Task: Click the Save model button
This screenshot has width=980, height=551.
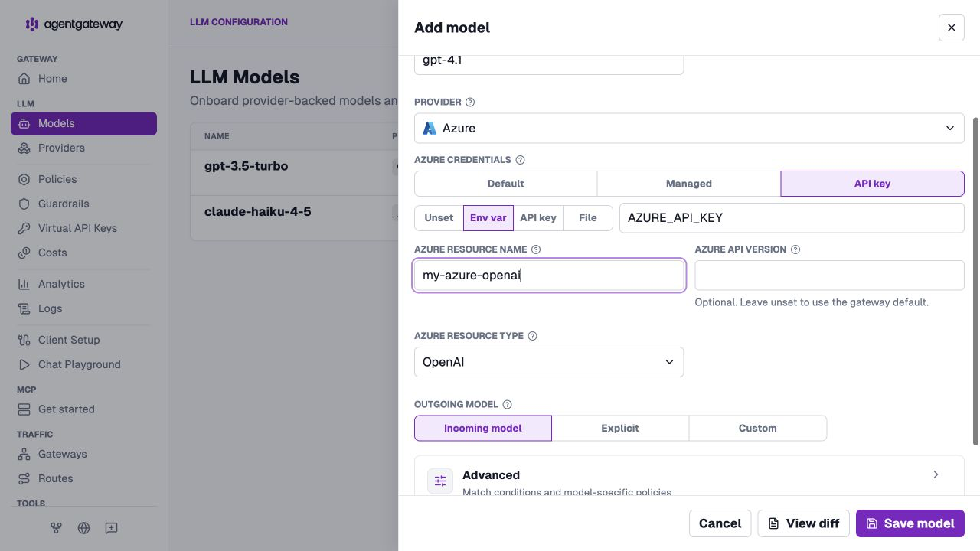Action: [910, 523]
